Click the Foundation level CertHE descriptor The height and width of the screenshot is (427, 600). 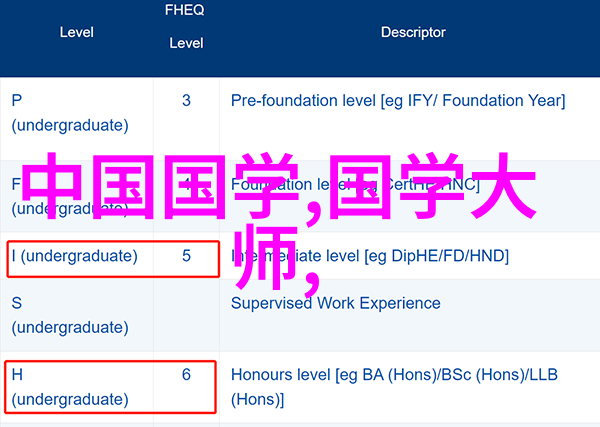[x=355, y=185]
